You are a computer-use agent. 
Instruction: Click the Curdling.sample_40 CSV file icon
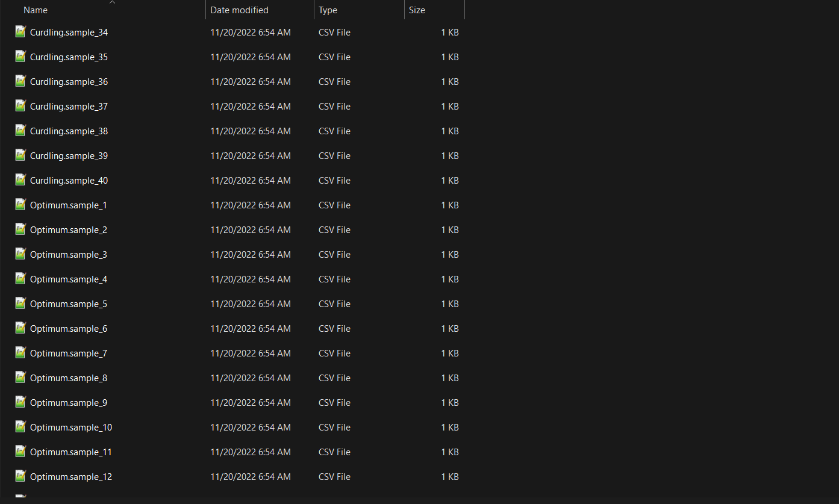(x=20, y=180)
